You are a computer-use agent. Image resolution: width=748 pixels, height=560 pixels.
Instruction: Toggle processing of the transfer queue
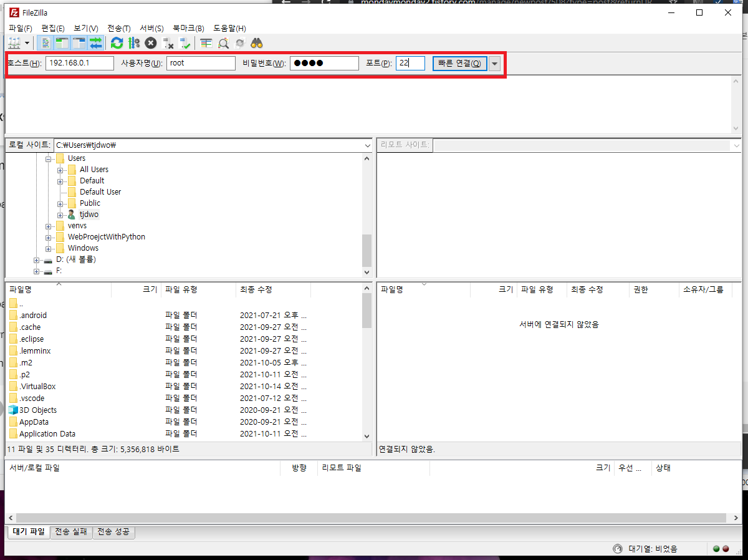(x=133, y=43)
